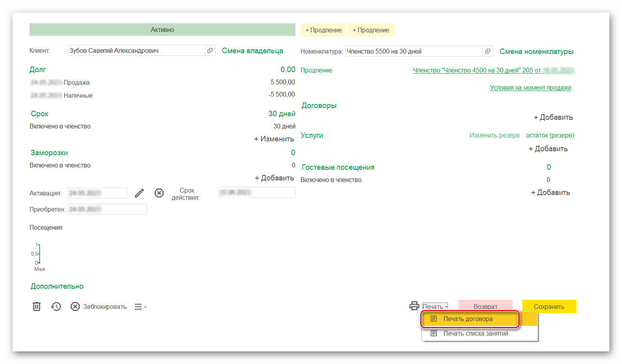Open nomenclature record icon next to Членство 5500
This screenshot has width=622, height=364.
[488, 51]
